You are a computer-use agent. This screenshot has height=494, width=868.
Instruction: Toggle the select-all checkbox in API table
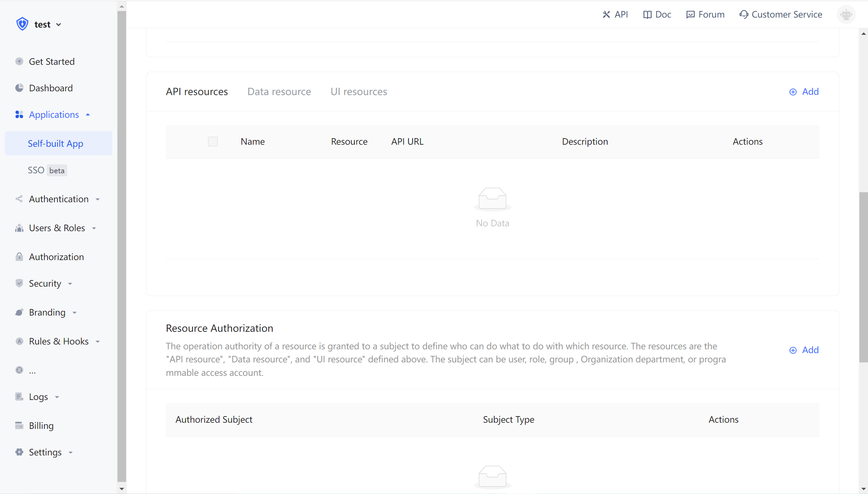pyautogui.click(x=213, y=142)
